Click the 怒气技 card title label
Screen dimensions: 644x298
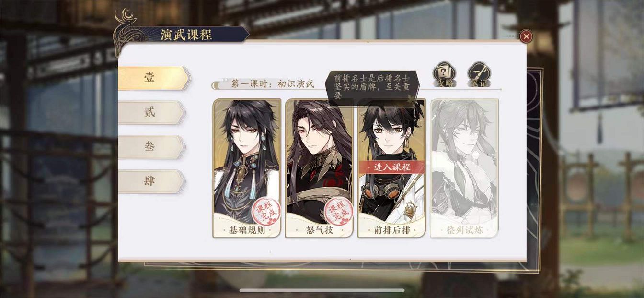pyautogui.click(x=320, y=230)
